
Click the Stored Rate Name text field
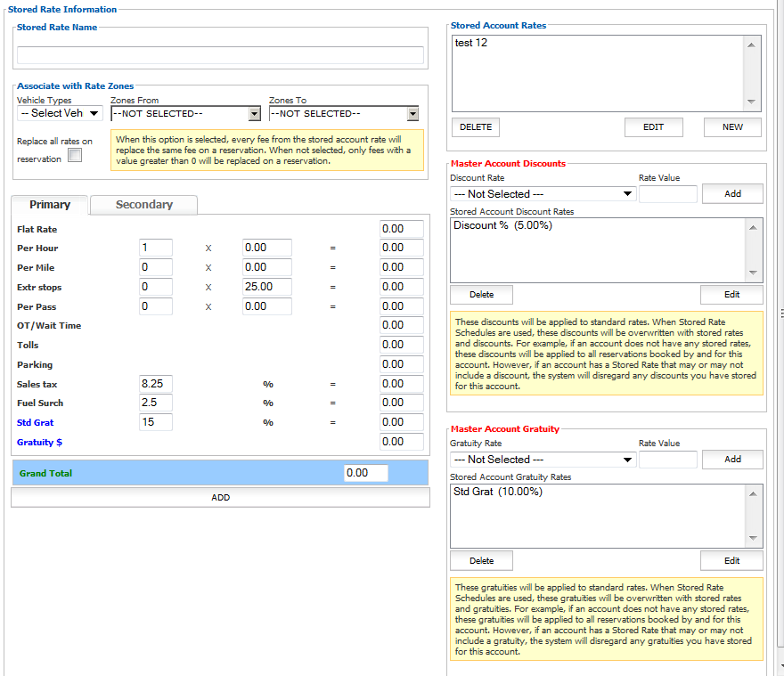coord(220,55)
